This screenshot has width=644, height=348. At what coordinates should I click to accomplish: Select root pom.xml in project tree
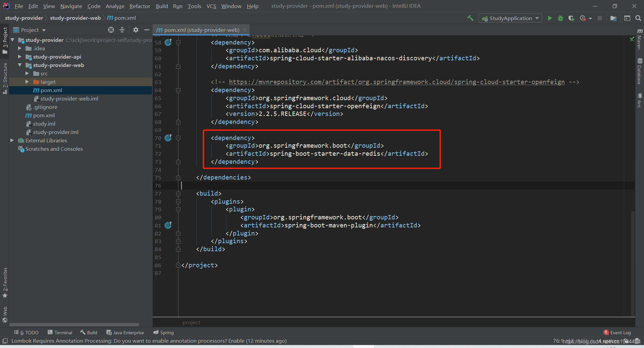coord(44,115)
